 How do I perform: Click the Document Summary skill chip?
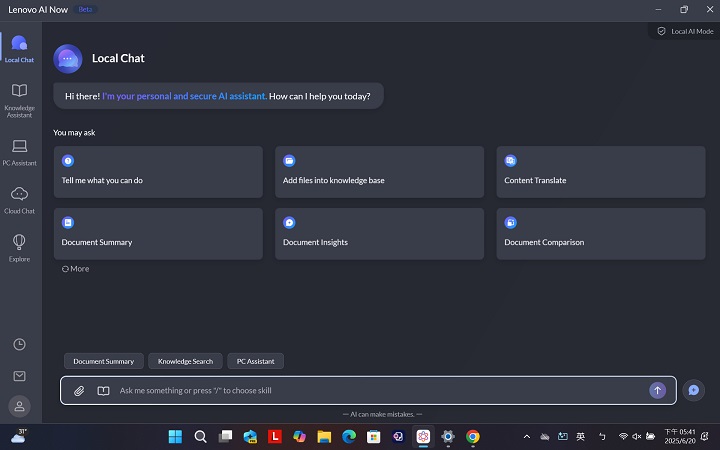104,361
